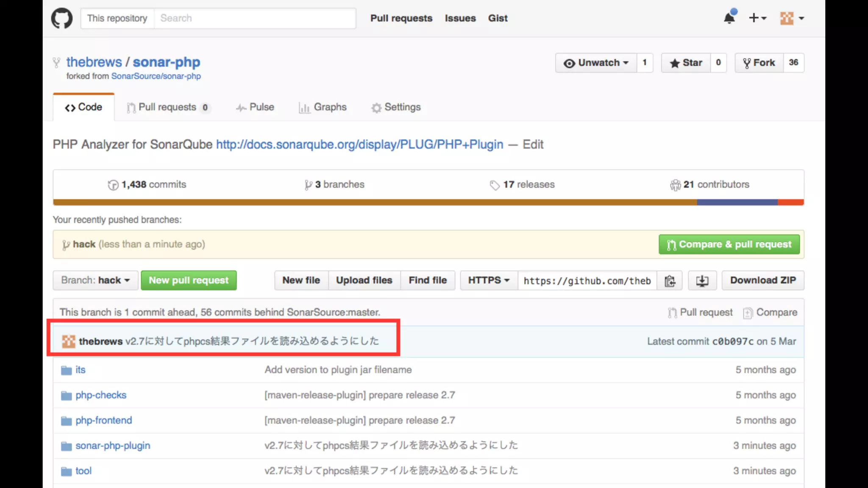The width and height of the screenshot is (868, 488).
Task: Select the clone URL text field
Action: [x=587, y=280]
